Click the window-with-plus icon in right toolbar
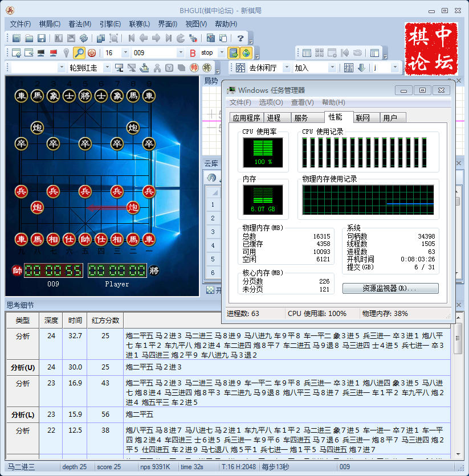This screenshot has width=469, height=476. 332,53
